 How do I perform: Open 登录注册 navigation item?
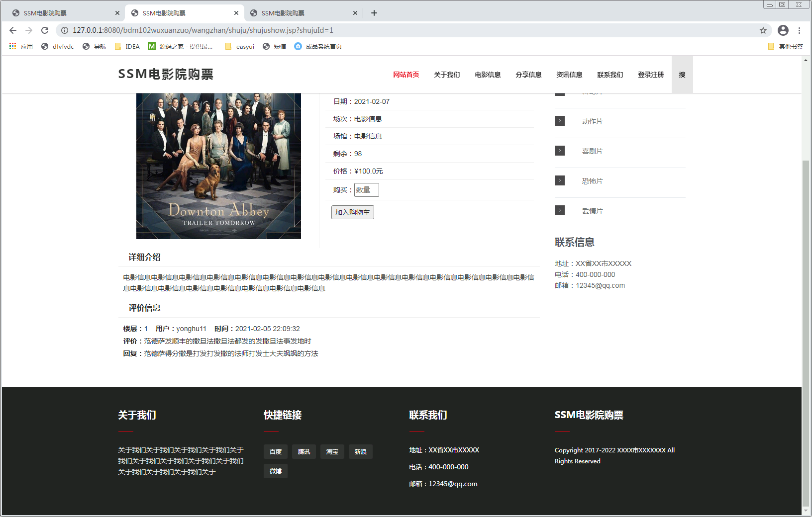click(x=651, y=75)
